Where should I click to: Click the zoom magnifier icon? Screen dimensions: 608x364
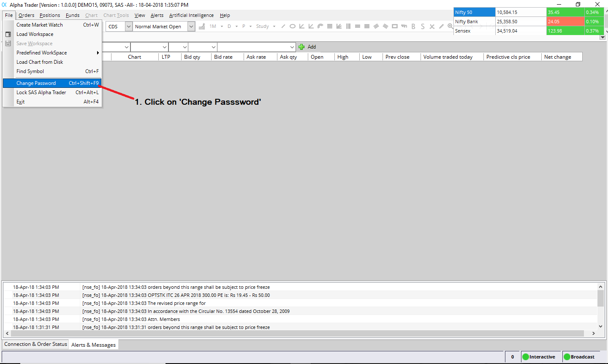pos(450,26)
